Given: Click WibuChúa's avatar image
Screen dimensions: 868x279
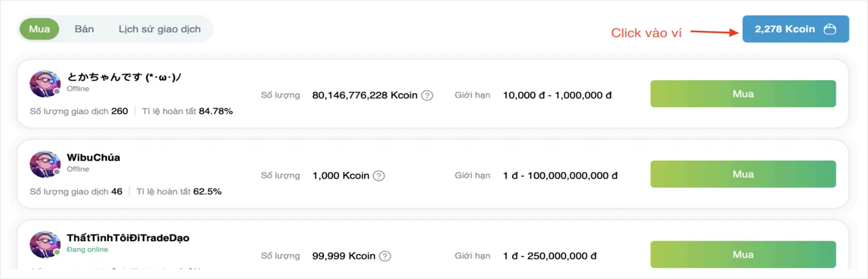Looking at the screenshot, I should point(45,164).
